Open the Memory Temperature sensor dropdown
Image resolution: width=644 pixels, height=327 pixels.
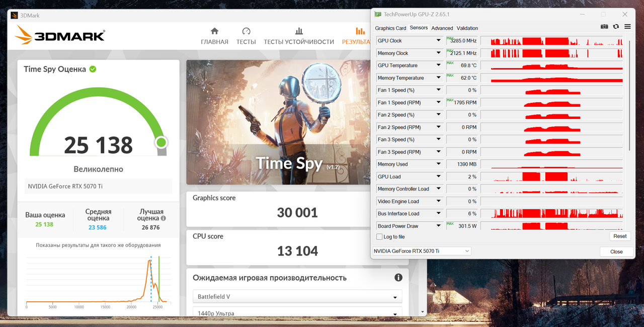click(438, 78)
